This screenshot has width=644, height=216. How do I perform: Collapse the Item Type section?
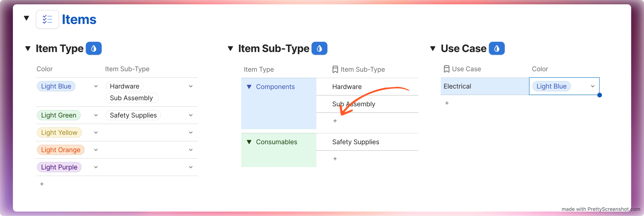[x=28, y=48]
